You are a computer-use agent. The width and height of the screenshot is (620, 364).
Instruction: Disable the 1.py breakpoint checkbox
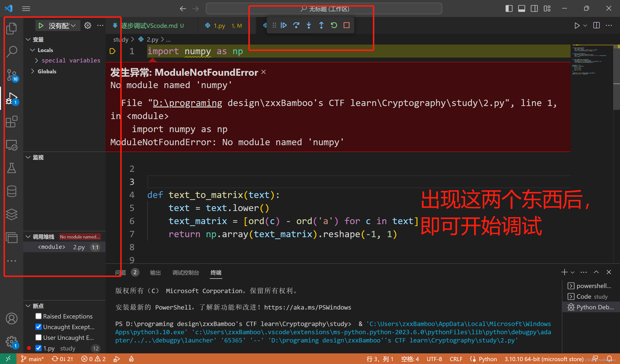click(x=38, y=348)
